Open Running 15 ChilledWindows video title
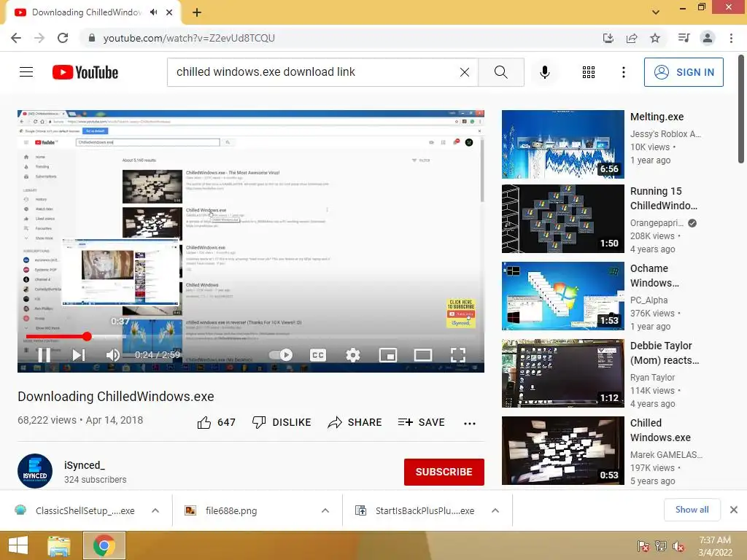The image size is (747, 560). point(664,198)
